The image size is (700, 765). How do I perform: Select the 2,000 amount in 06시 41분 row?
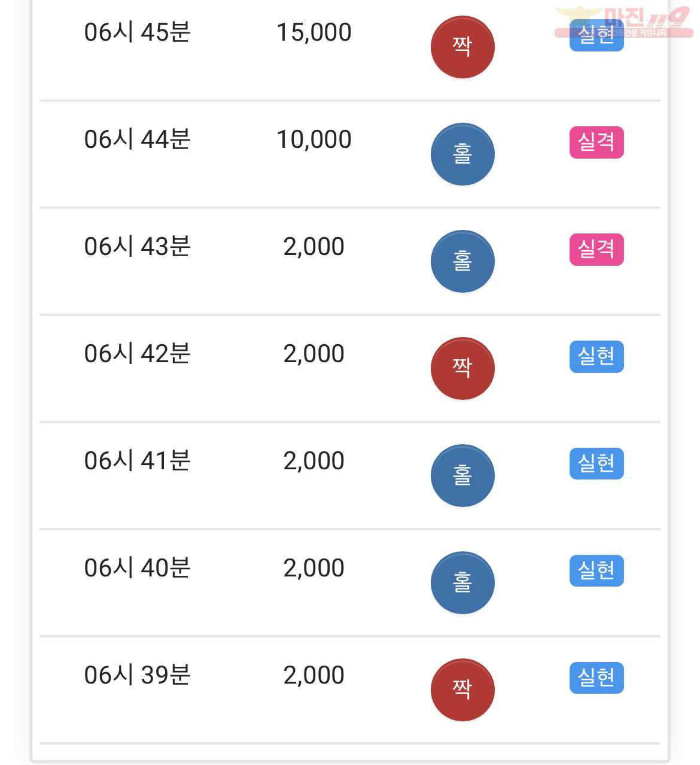coord(314,461)
